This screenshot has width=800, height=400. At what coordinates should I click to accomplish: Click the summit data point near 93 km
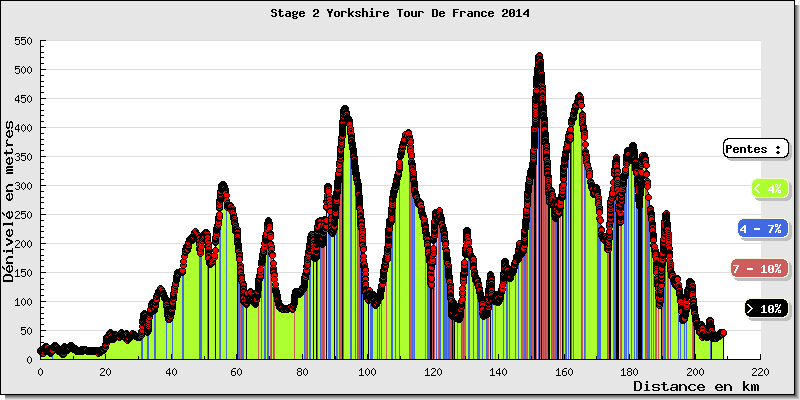tap(345, 109)
